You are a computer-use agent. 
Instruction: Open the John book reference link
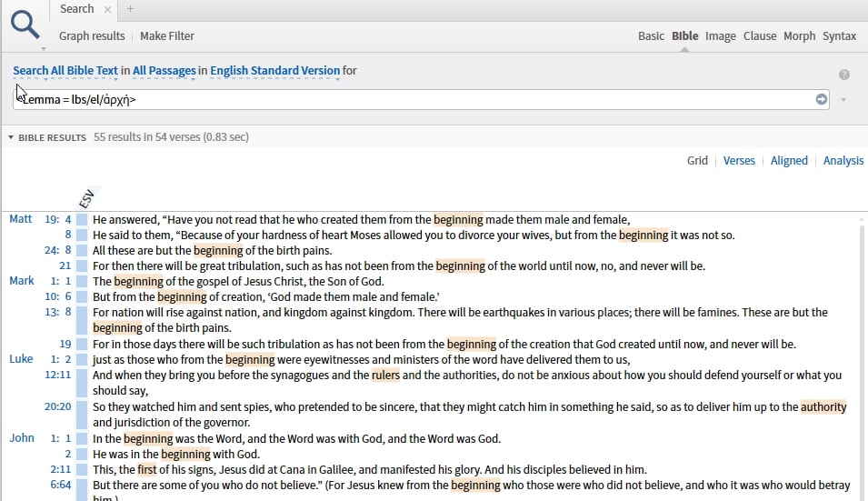[22, 438]
